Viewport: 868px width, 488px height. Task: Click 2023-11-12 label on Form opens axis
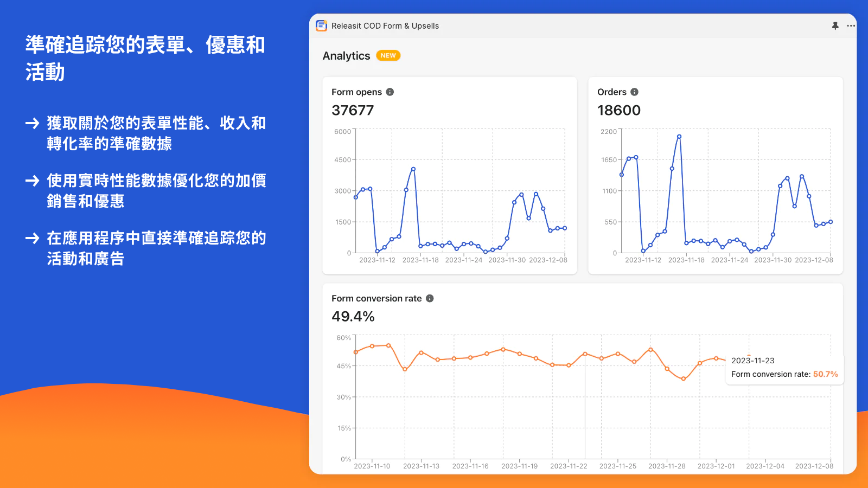click(378, 260)
